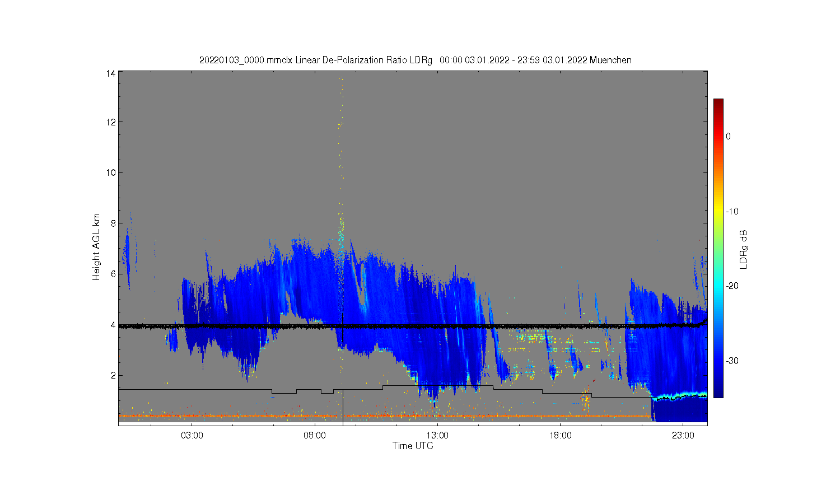The width and height of the screenshot is (840, 504).
Task: Click the 08:00 time tick label
Action: click(315, 436)
